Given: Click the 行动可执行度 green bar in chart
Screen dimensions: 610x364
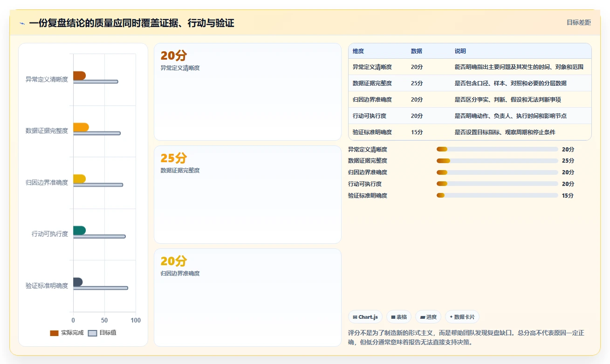Looking at the screenshot, I should pos(79,230).
